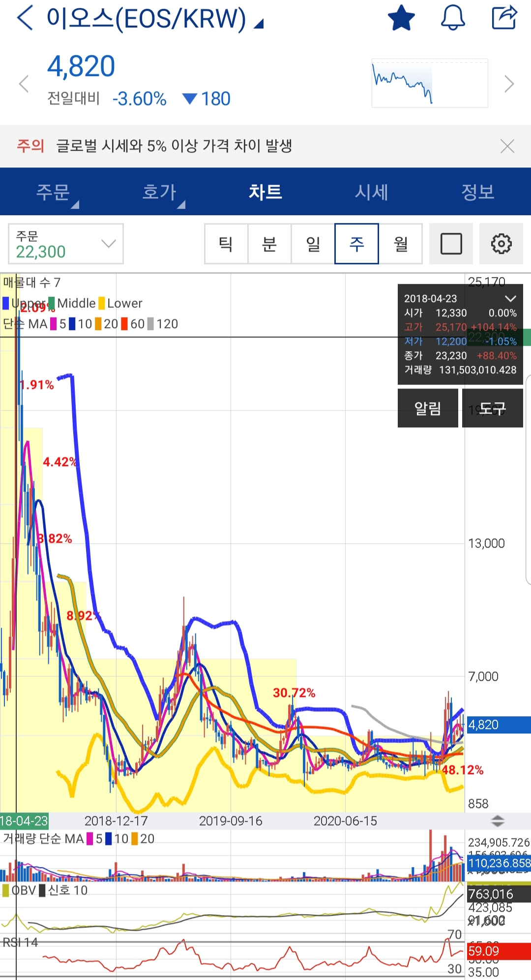
Task: Expand the 주문 22,300 dropdown
Action: point(65,244)
